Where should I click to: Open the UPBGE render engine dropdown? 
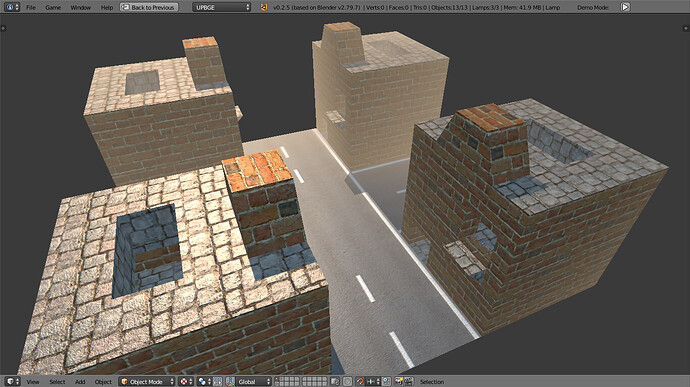pyautogui.click(x=221, y=7)
